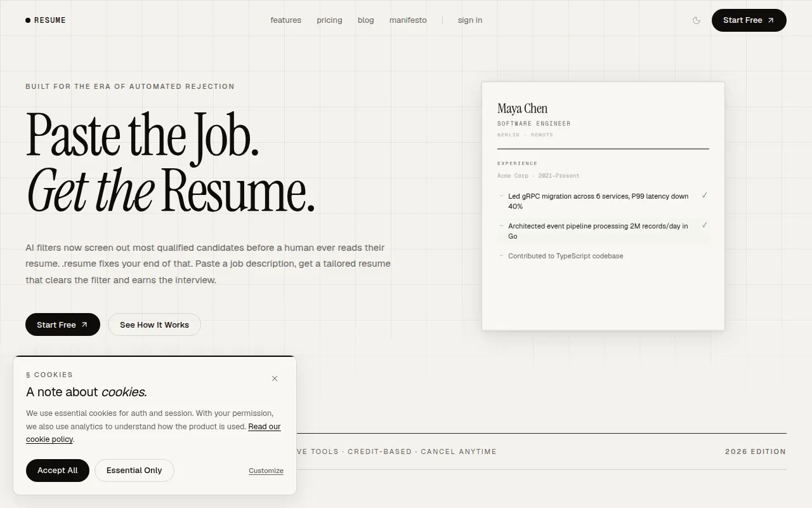812x508 pixels.
Task: Accept all cookies
Action: click(x=58, y=471)
